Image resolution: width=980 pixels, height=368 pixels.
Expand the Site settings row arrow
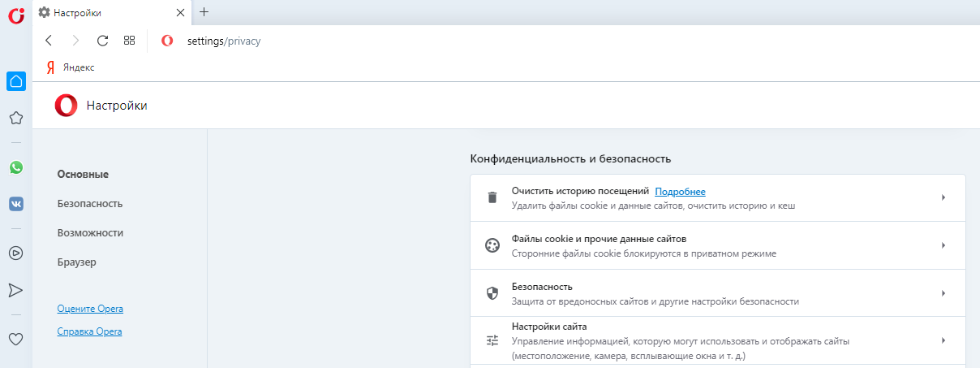[x=943, y=340]
